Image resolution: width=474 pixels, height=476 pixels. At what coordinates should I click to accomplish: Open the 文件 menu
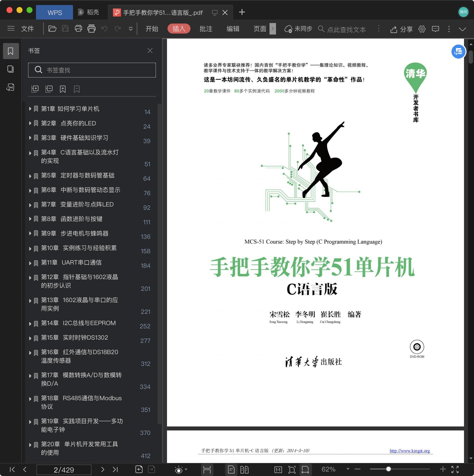[x=27, y=29]
